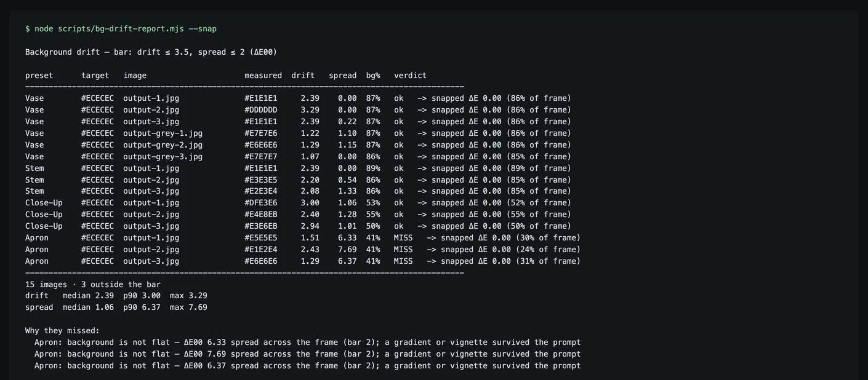This screenshot has width=868, height=380.
Task: Click spread value 0.22 in Vase output-3 row
Action: coord(347,122)
